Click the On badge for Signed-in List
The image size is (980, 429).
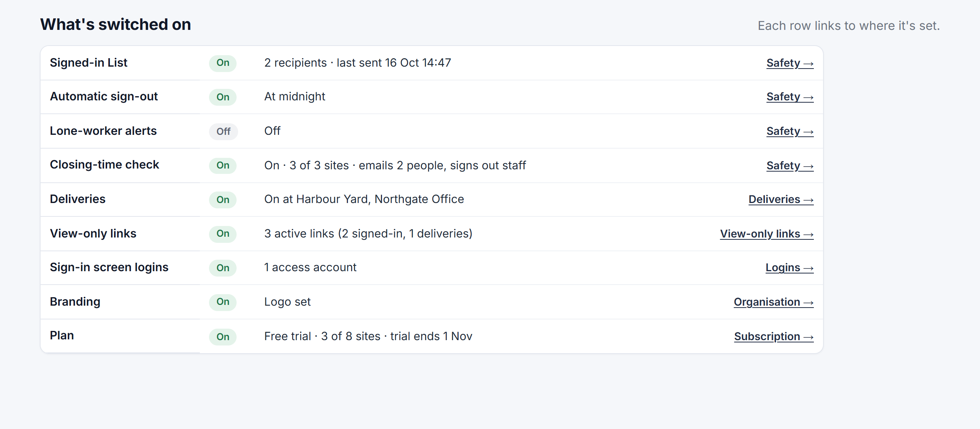click(x=223, y=63)
